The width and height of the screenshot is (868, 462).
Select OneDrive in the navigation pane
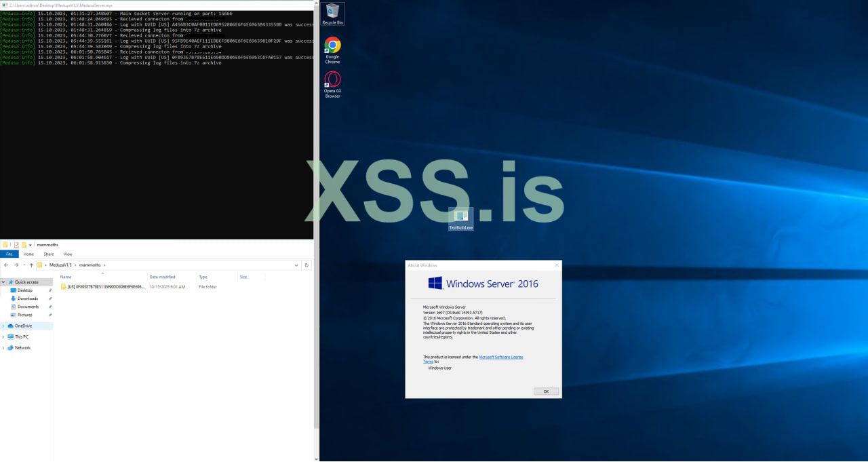pyautogui.click(x=23, y=326)
